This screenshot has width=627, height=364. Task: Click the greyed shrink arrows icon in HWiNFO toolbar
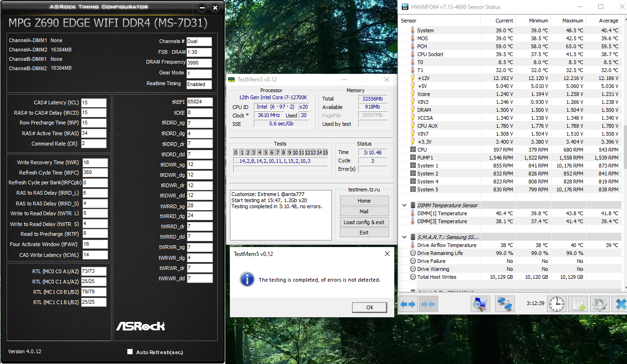(428, 304)
